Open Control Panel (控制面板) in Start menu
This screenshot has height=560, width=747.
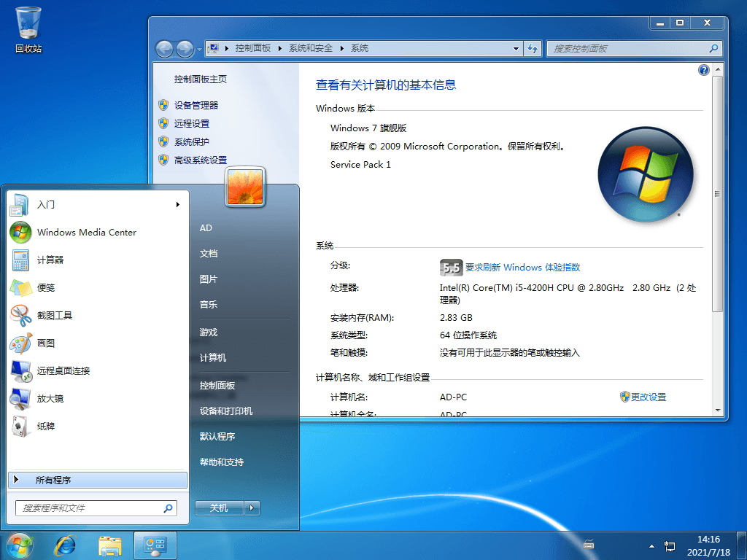coord(217,385)
